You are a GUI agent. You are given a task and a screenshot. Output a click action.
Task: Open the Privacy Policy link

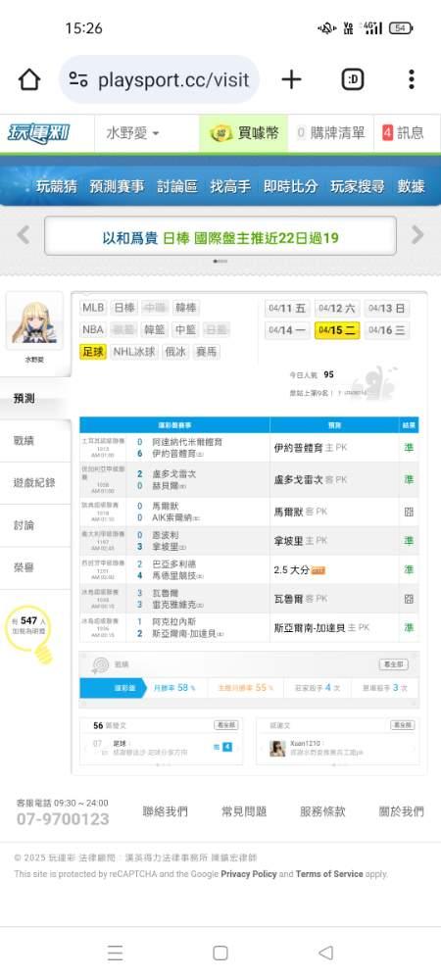coord(249,874)
